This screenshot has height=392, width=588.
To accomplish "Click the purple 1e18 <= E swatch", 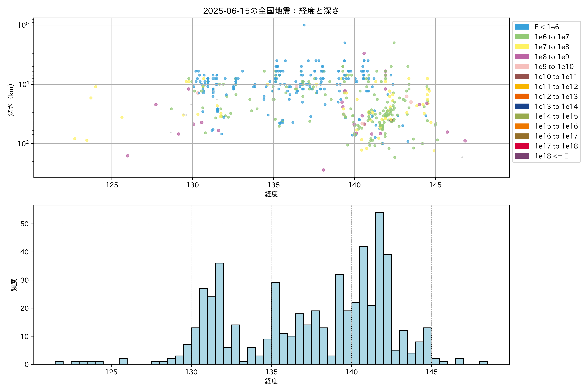I will coord(522,156).
